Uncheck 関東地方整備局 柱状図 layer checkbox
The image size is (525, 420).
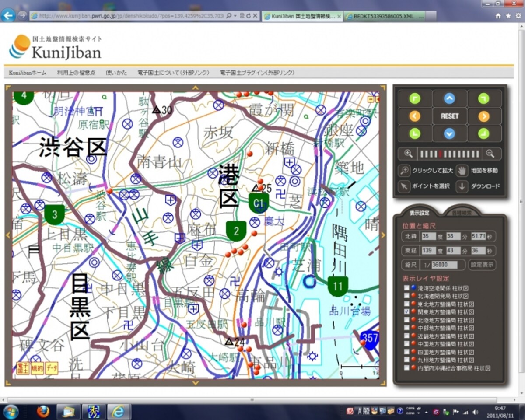[x=407, y=312]
